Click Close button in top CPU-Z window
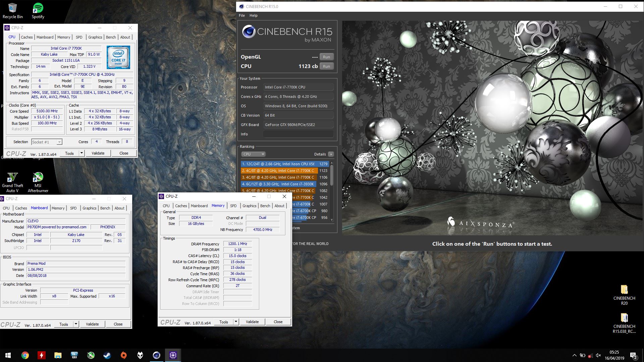 124,153
